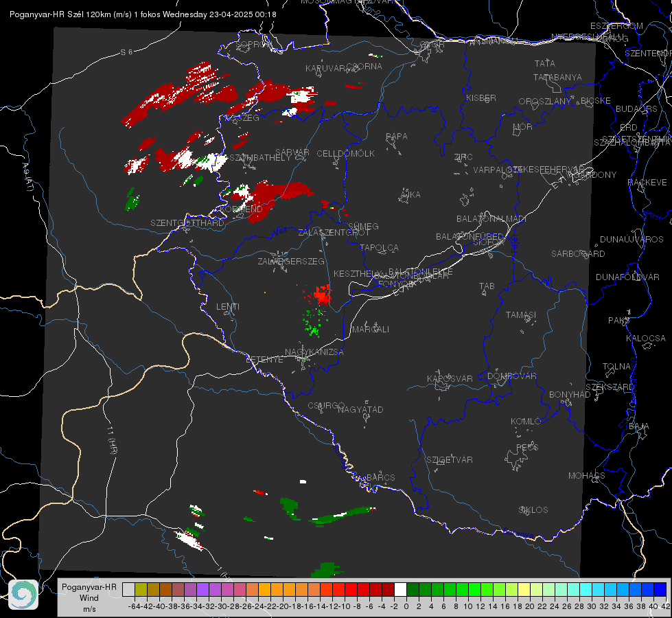Click the CSORNA city label
Image resolution: width=672 pixels, height=618 pixels.
click(364, 67)
